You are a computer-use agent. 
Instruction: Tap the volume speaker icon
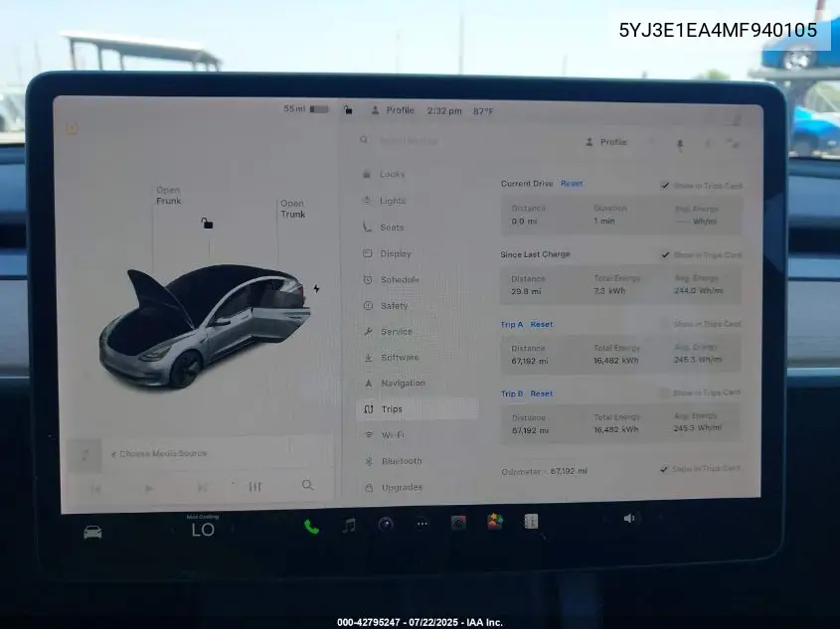point(629,518)
